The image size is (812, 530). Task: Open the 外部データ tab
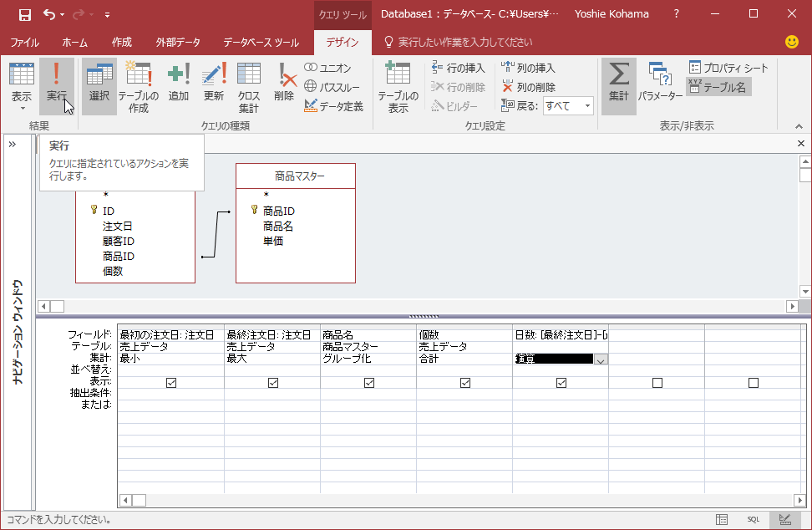(178, 42)
